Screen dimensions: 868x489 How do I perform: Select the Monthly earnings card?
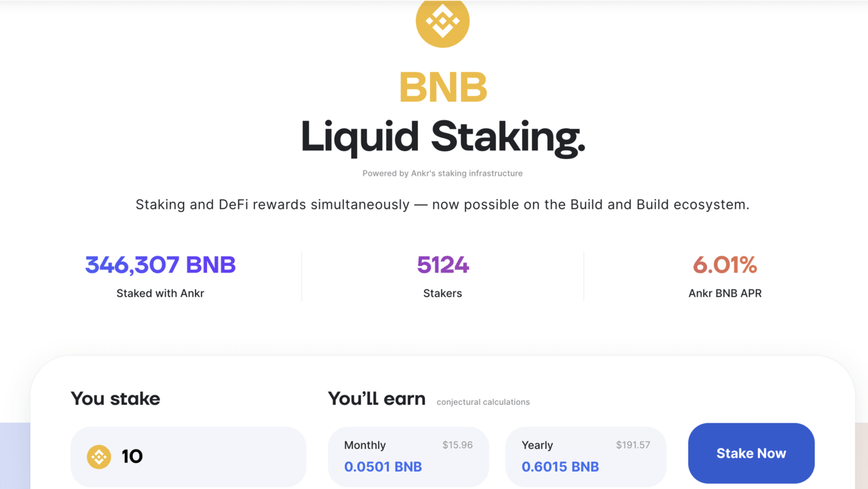tap(409, 457)
